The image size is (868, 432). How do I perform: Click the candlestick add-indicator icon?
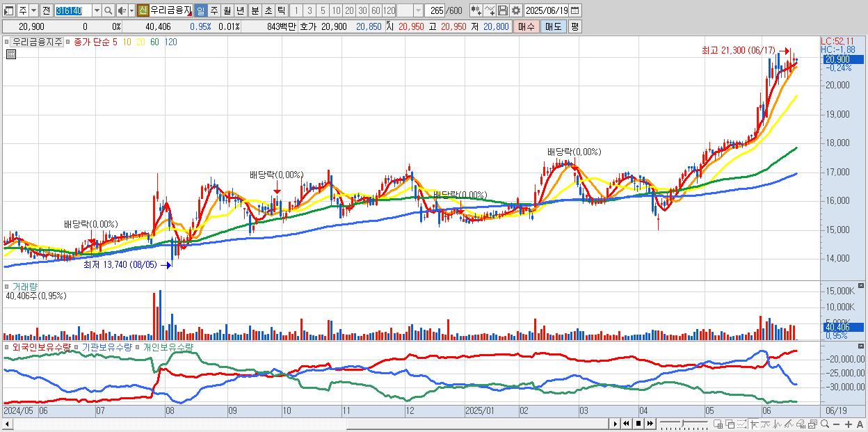point(476,10)
